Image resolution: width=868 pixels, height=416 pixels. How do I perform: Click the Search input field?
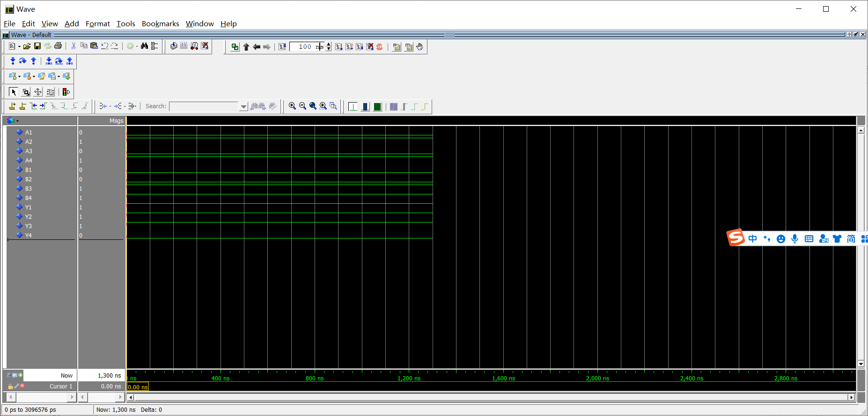(x=204, y=106)
